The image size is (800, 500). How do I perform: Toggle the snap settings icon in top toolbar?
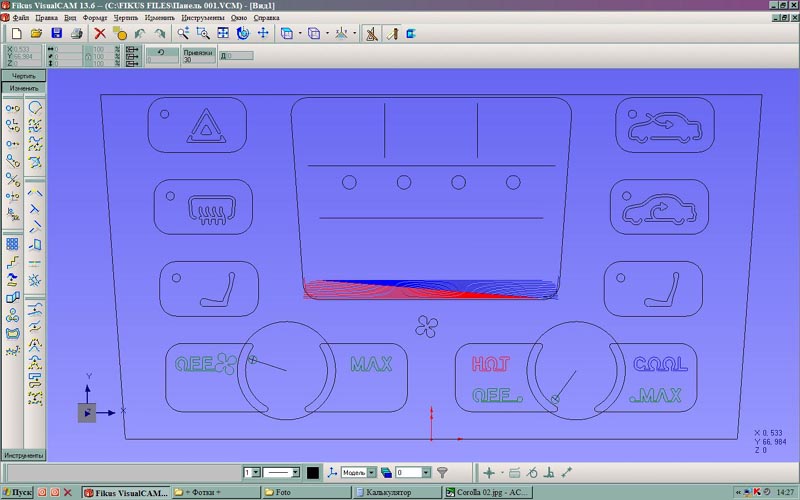[x=371, y=34]
